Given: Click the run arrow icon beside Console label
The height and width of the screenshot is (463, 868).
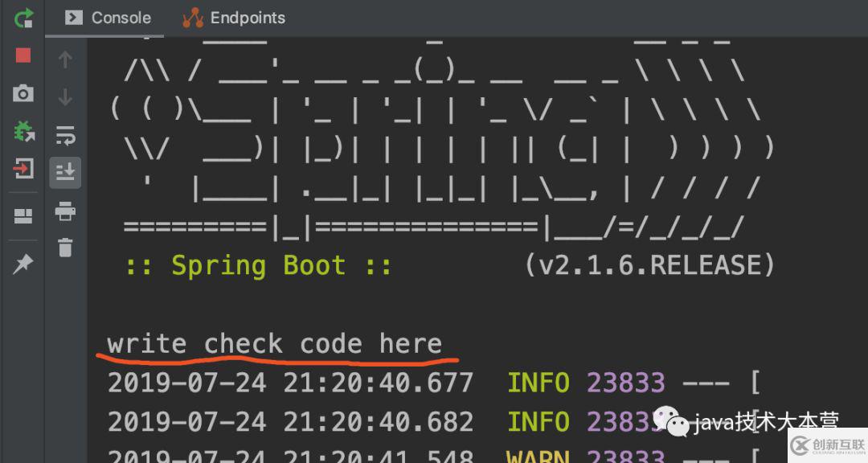Looking at the screenshot, I should (x=72, y=18).
